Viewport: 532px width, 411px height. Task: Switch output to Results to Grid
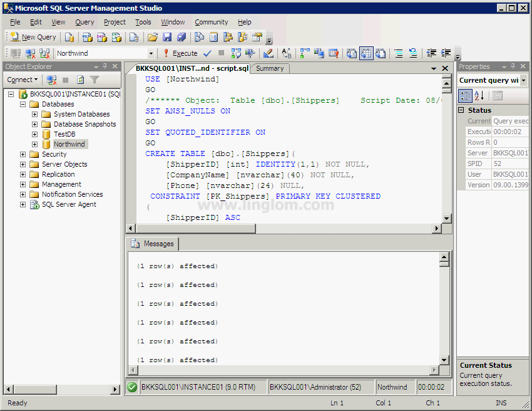click(366, 53)
